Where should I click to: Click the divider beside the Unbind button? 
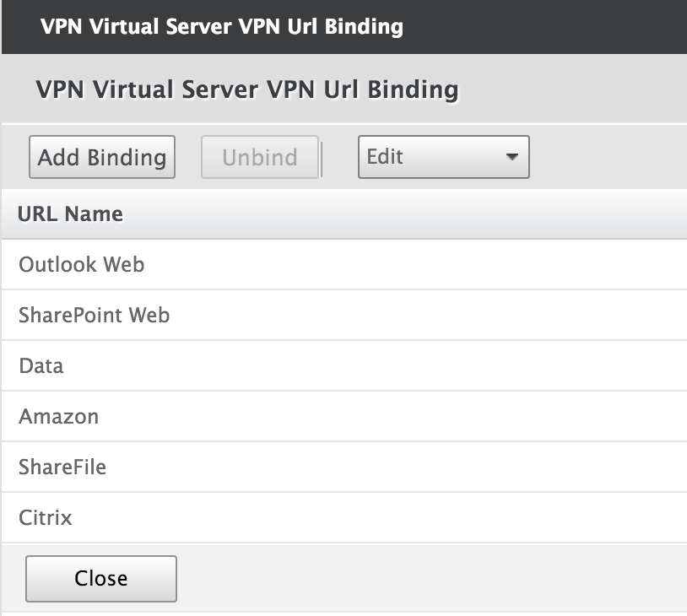(x=322, y=158)
